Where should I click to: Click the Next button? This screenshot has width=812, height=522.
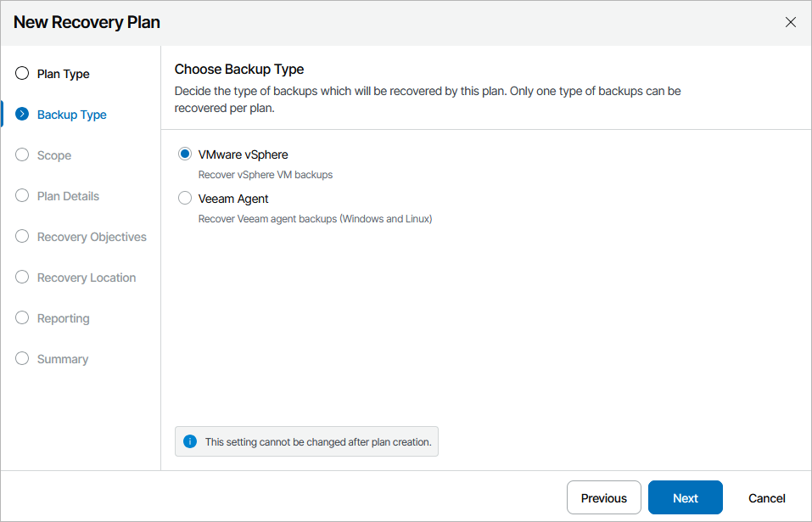pos(685,497)
